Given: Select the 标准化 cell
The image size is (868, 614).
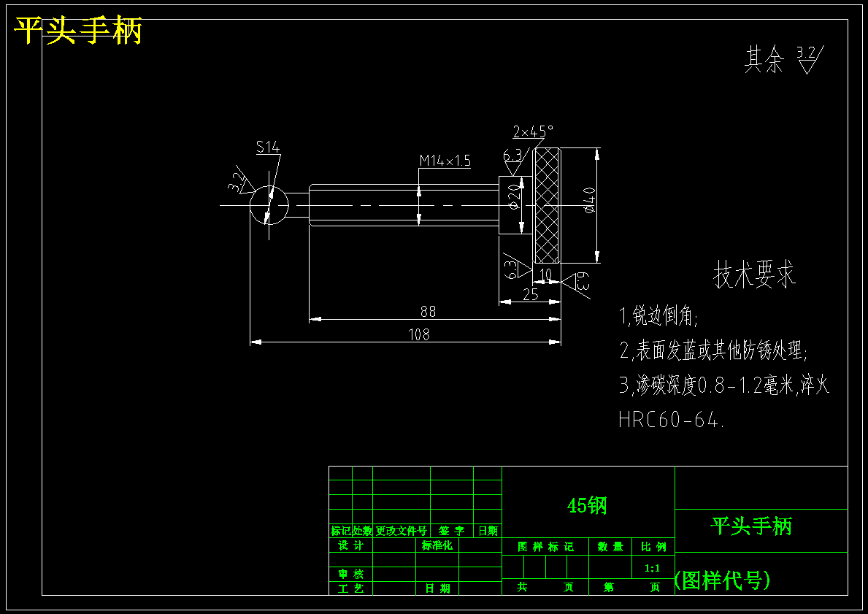Looking at the screenshot, I should pyautogui.click(x=437, y=545).
